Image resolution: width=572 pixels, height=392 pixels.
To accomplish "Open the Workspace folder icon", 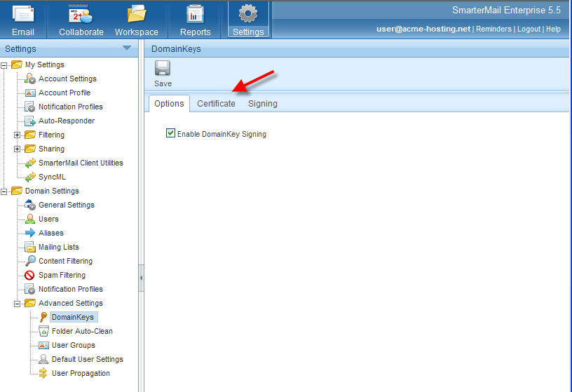I will [x=137, y=14].
